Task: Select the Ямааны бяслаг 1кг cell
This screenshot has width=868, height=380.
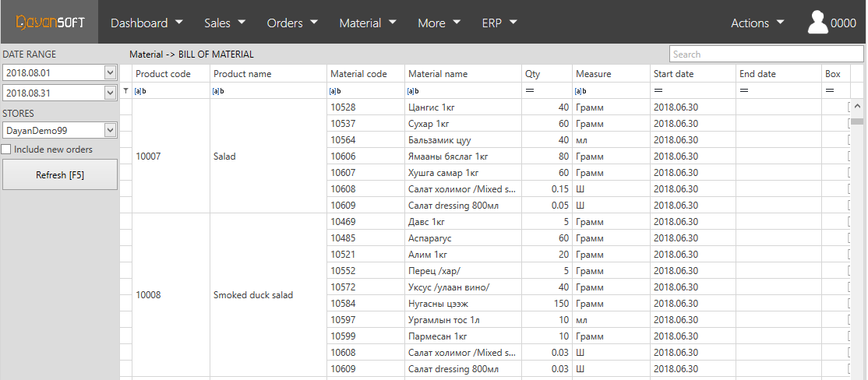Action: click(464, 156)
